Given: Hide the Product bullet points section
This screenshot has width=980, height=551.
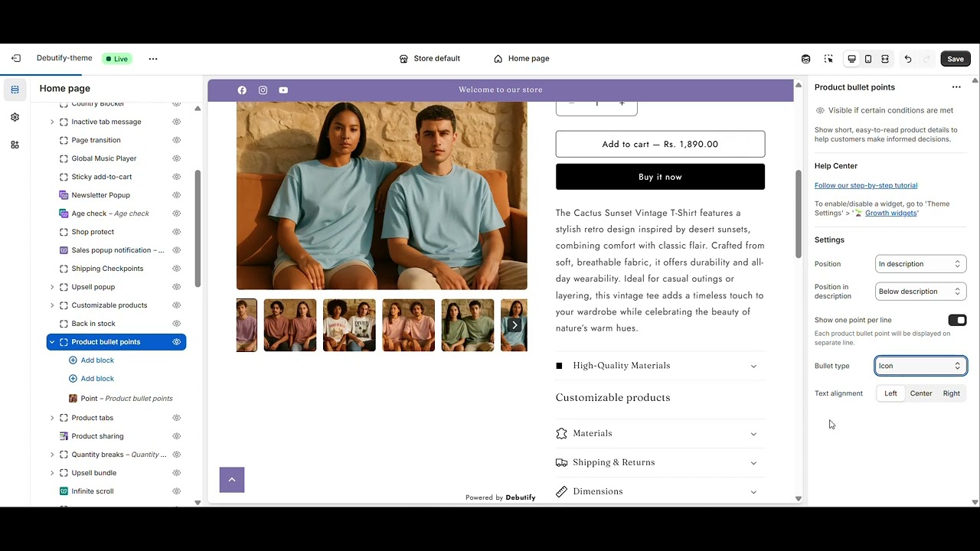Looking at the screenshot, I should coord(176,342).
